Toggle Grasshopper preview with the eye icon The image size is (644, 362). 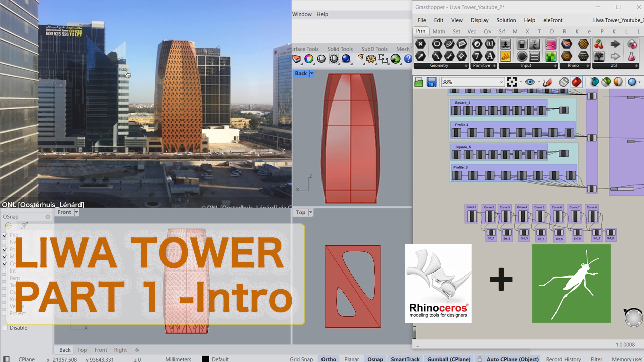coord(529,82)
